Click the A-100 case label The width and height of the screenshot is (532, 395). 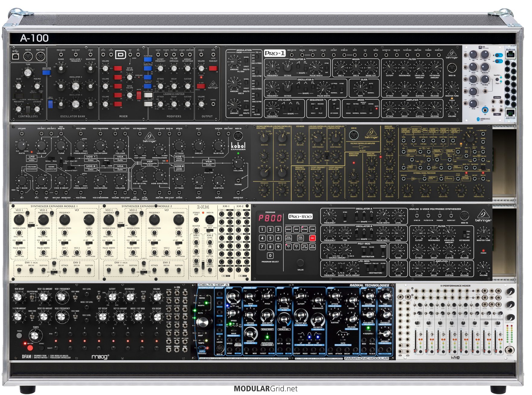click(x=34, y=38)
